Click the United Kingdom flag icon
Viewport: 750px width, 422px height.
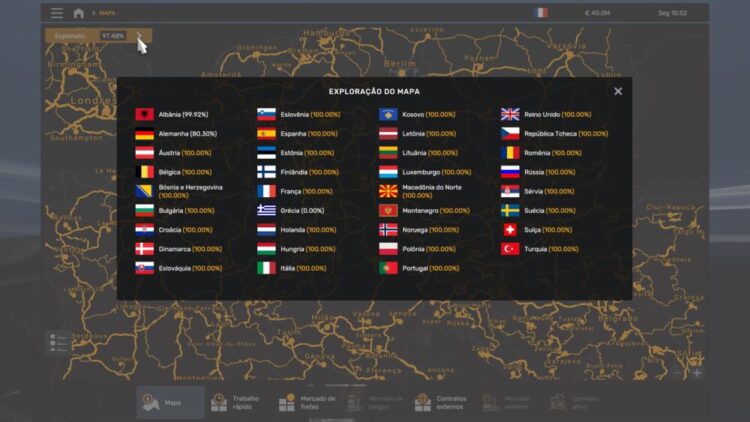click(x=510, y=114)
